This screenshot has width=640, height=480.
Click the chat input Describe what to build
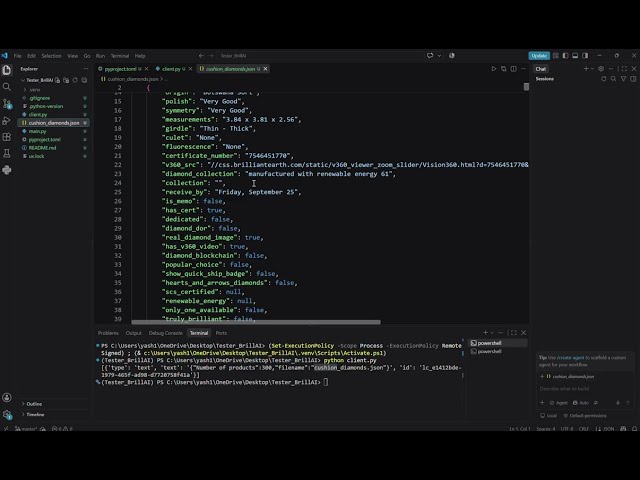pos(585,389)
